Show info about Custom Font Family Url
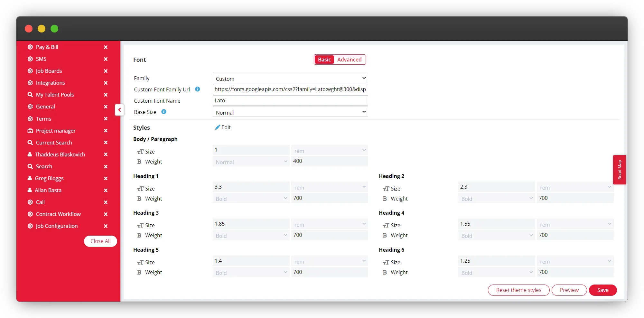644x318 pixels. pos(198,89)
